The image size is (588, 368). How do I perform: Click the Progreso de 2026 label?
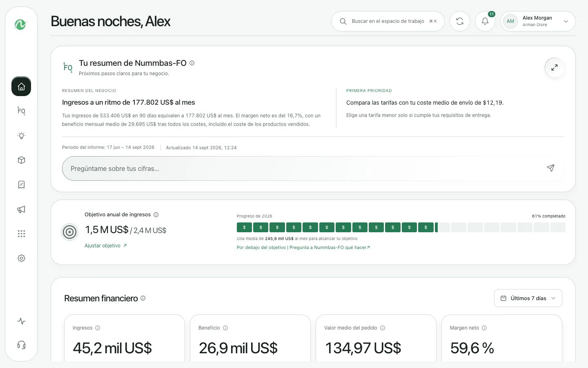[x=254, y=216]
